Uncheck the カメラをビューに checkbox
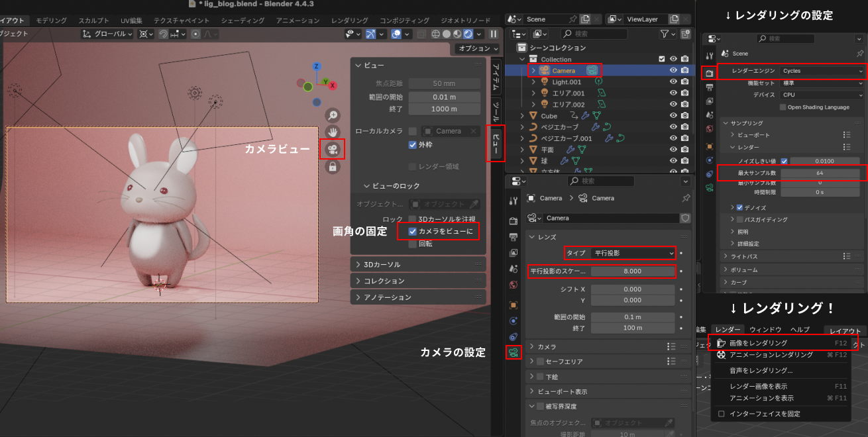 coord(413,231)
